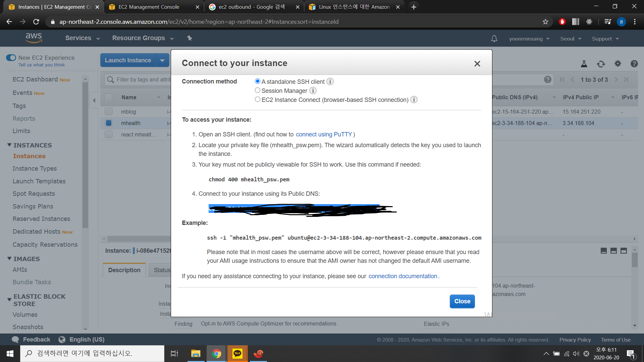Open the Seoul region dropdown

pyautogui.click(x=570, y=39)
